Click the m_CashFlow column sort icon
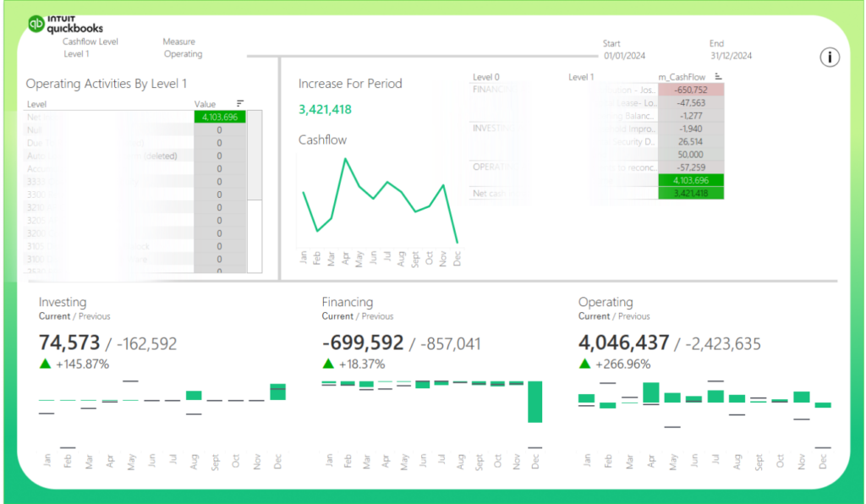 pyautogui.click(x=717, y=77)
